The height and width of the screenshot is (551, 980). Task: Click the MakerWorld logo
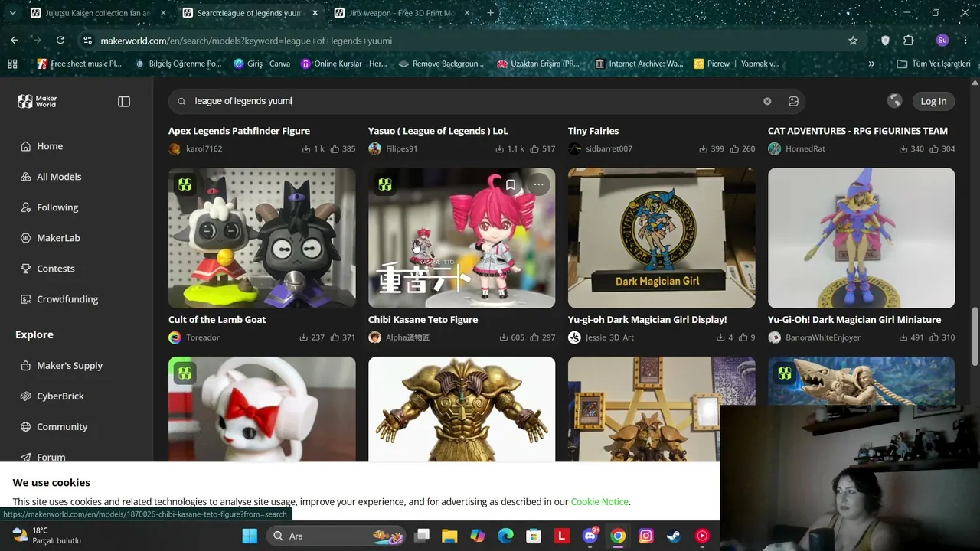[x=38, y=101]
